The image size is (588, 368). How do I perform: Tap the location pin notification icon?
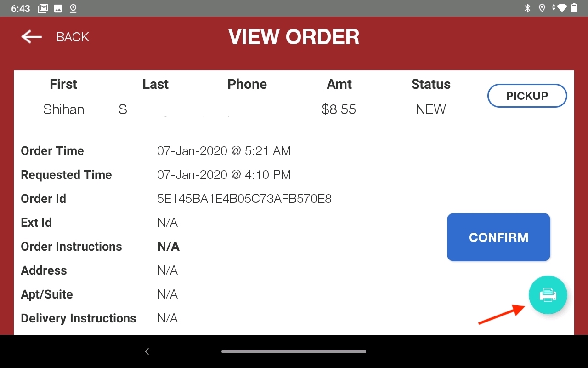click(x=73, y=8)
